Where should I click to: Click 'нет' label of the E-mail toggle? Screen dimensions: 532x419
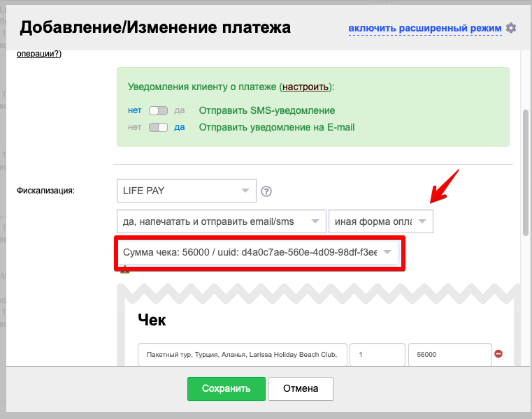pyautogui.click(x=134, y=128)
